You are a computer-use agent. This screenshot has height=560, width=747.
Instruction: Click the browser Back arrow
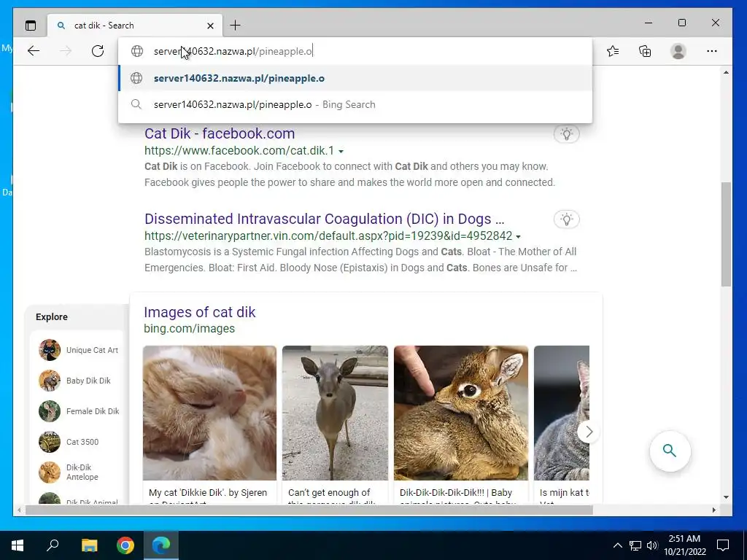tap(34, 51)
